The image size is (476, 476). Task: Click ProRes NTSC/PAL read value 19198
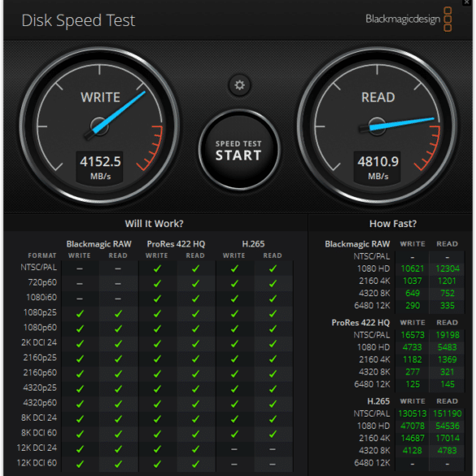click(448, 335)
